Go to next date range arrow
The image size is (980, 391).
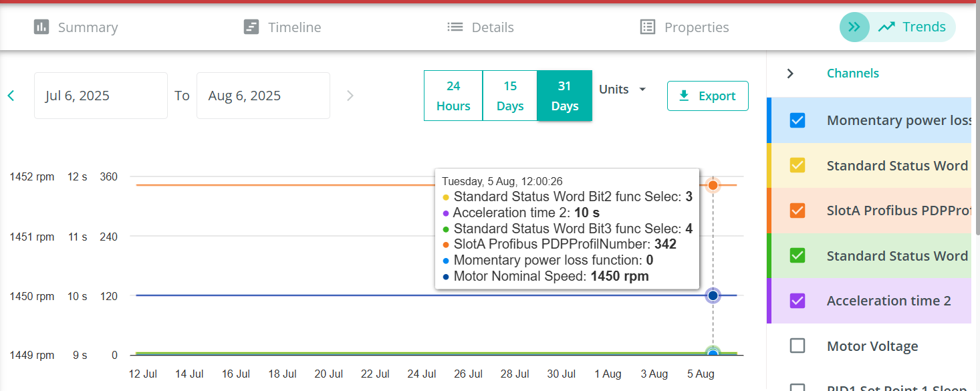click(x=350, y=96)
